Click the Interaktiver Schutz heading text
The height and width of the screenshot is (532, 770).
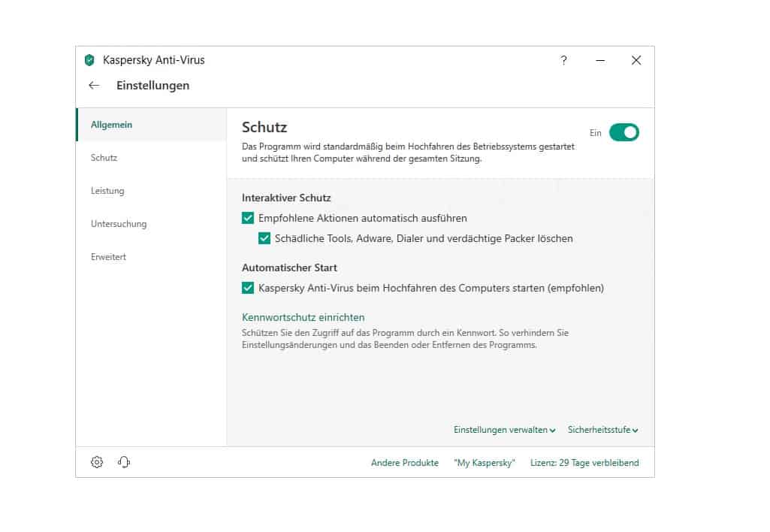pyautogui.click(x=286, y=198)
